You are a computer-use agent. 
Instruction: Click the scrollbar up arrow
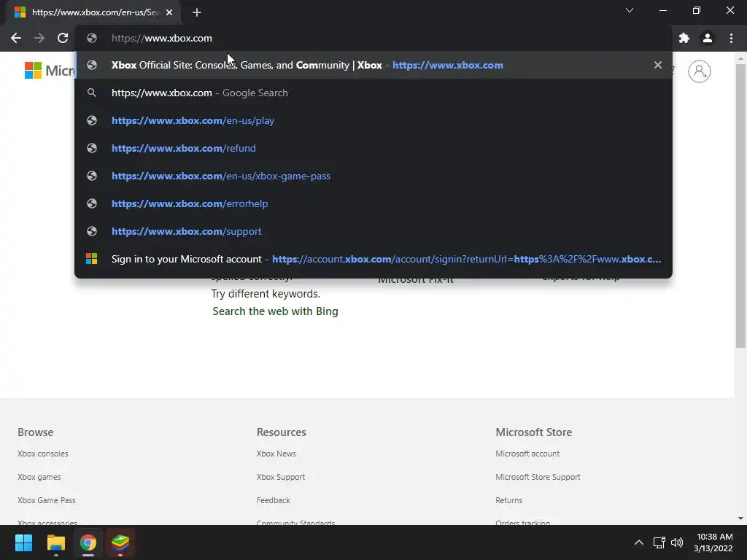[x=740, y=58]
